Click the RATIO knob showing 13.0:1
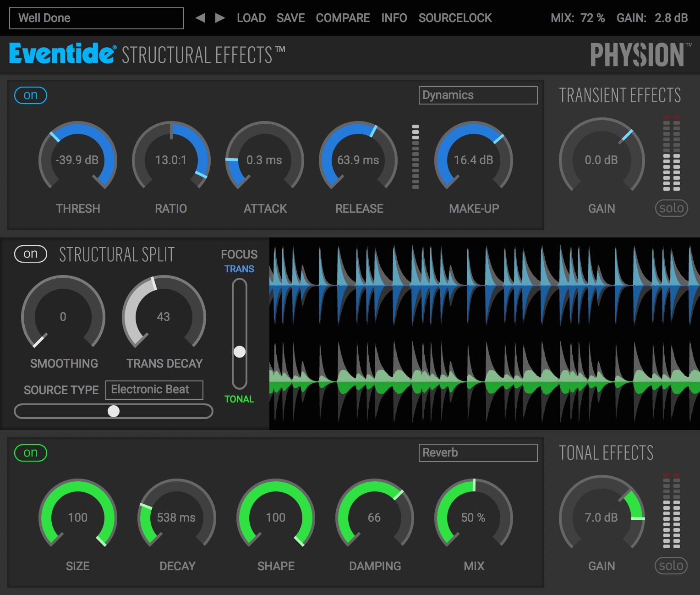 pos(171,160)
